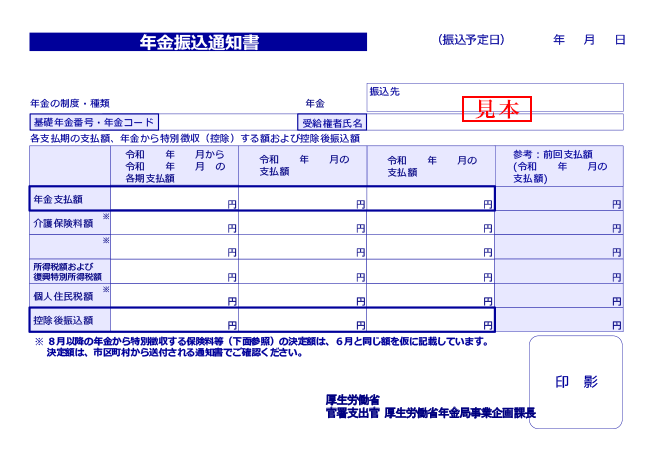The image size is (650, 460).
Task: Click the 8月以降の年金から footnote line
Action: tap(262, 341)
